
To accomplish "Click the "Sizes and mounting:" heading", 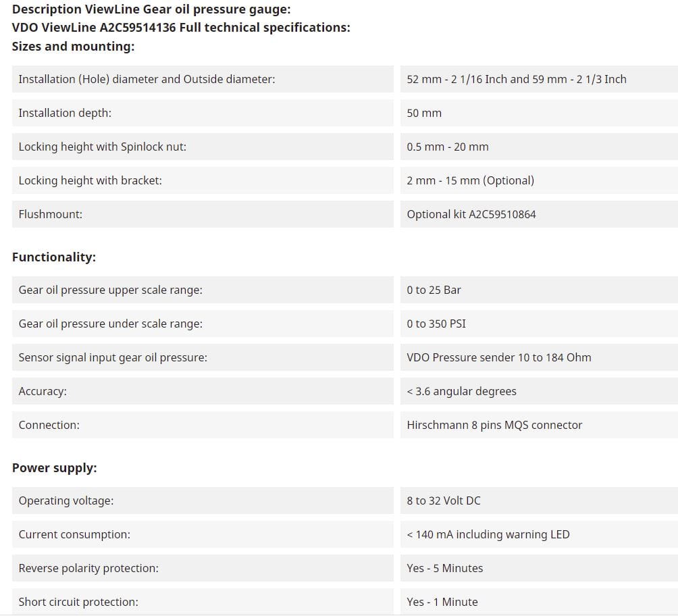I will pyautogui.click(x=73, y=47).
